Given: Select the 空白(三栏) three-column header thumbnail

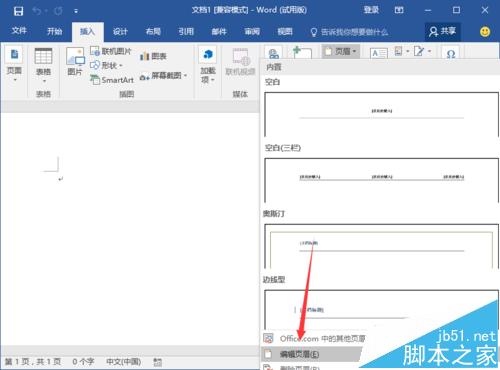Looking at the screenshot, I should (381, 180).
